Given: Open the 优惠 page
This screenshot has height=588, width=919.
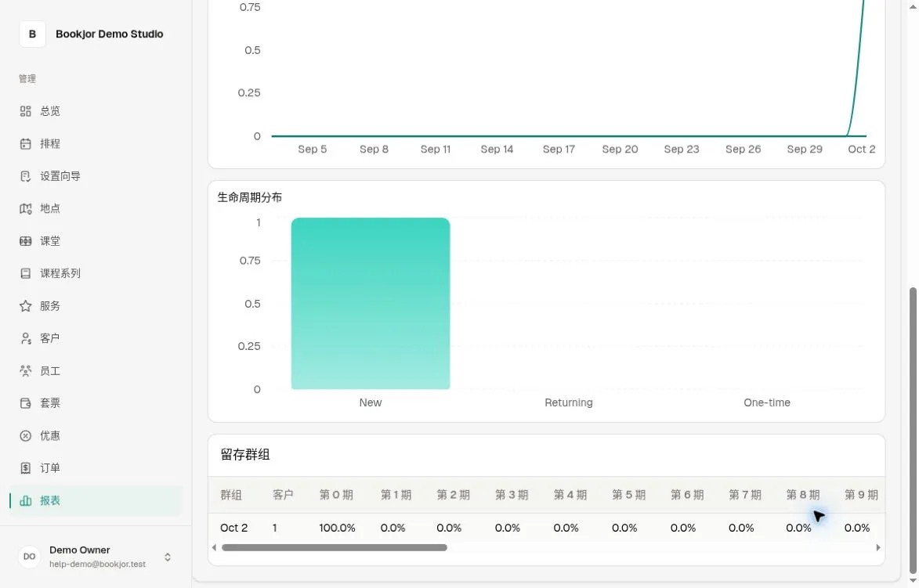Looking at the screenshot, I should point(96,436).
